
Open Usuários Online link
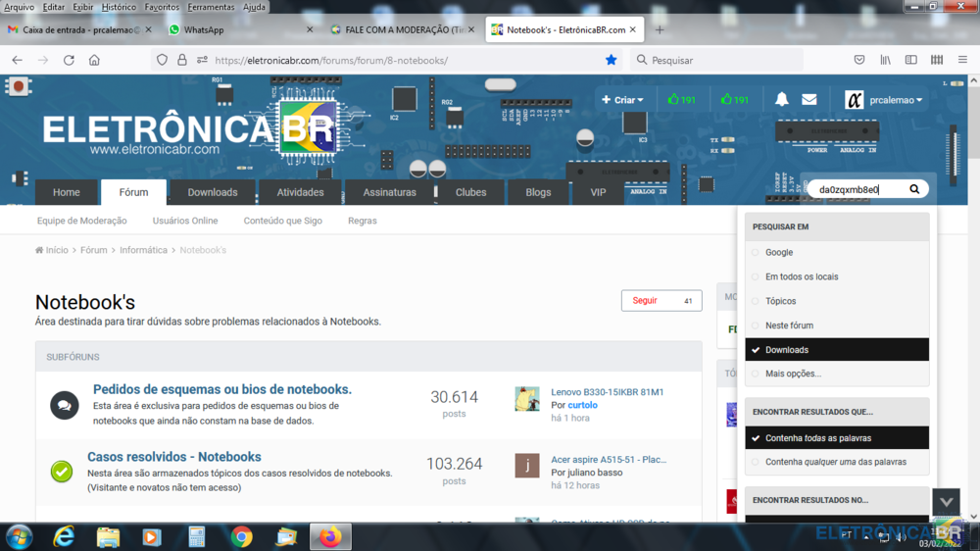(x=185, y=221)
